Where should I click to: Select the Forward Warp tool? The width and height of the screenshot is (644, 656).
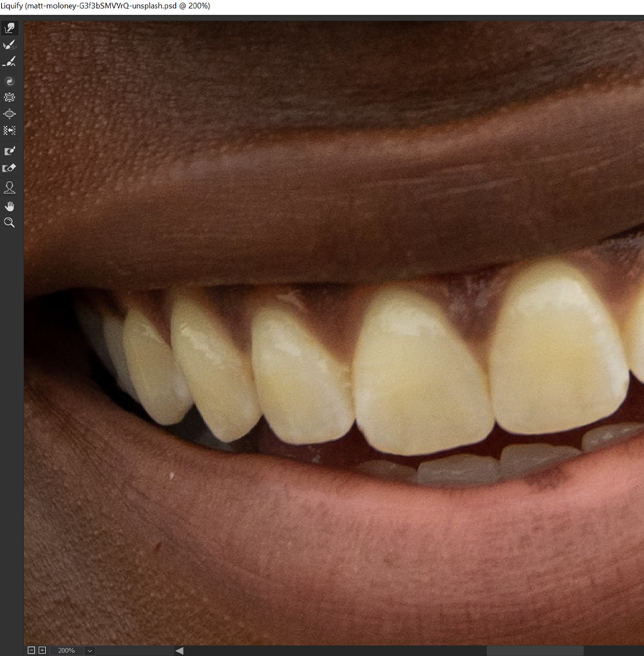point(9,28)
